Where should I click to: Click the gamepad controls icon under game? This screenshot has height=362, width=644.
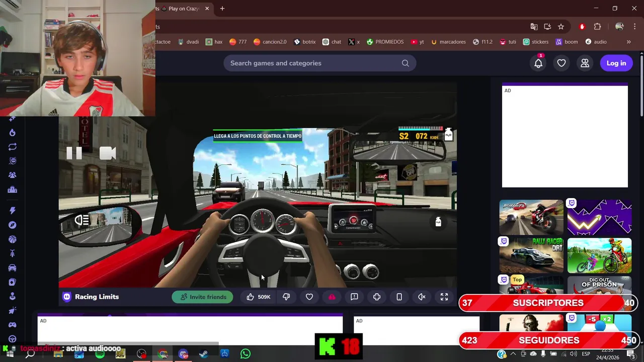[x=377, y=297]
